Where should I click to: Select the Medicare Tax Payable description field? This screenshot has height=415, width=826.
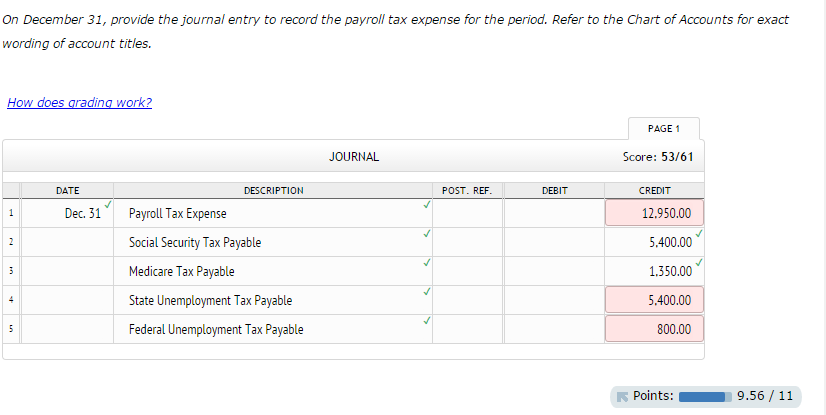(x=270, y=271)
